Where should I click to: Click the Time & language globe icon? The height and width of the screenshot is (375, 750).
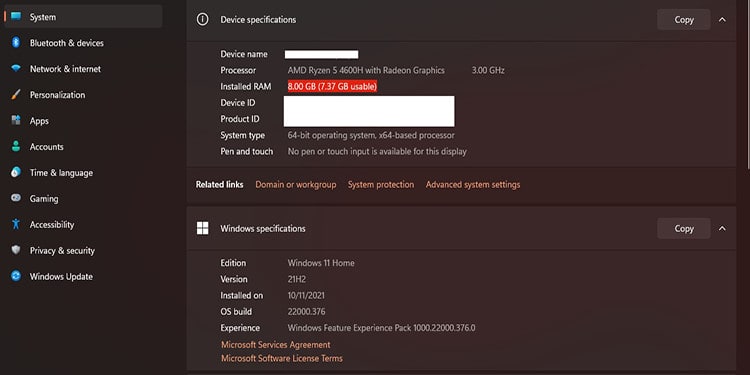point(16,172)
